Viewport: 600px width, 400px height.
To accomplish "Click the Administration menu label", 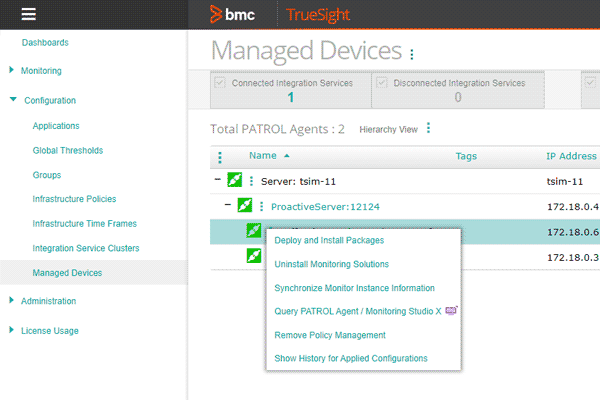I will 49,301.
